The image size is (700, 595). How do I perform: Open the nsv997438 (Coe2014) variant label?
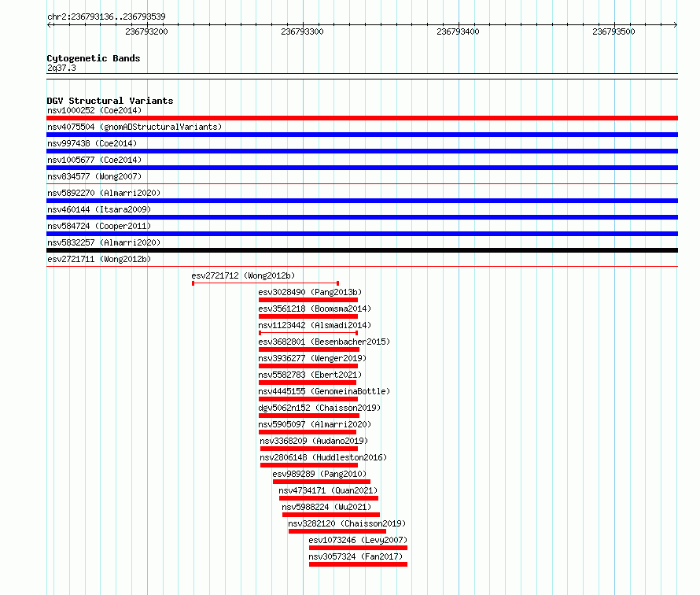tap(92, 143)
